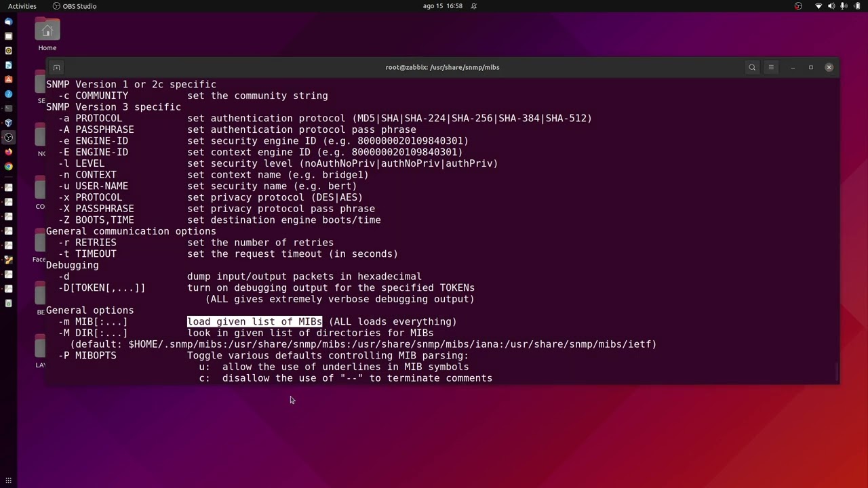Click the terminal window scrollbar
The height and width of the screenshot is (488, 868).
[837, 372]
